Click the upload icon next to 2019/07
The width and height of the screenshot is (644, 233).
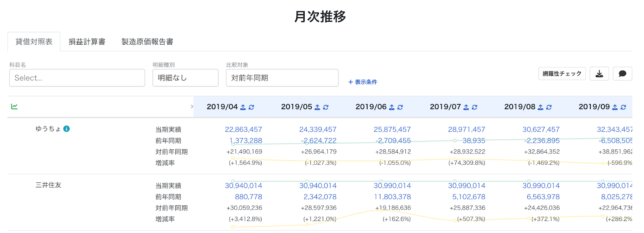point(466,107)
